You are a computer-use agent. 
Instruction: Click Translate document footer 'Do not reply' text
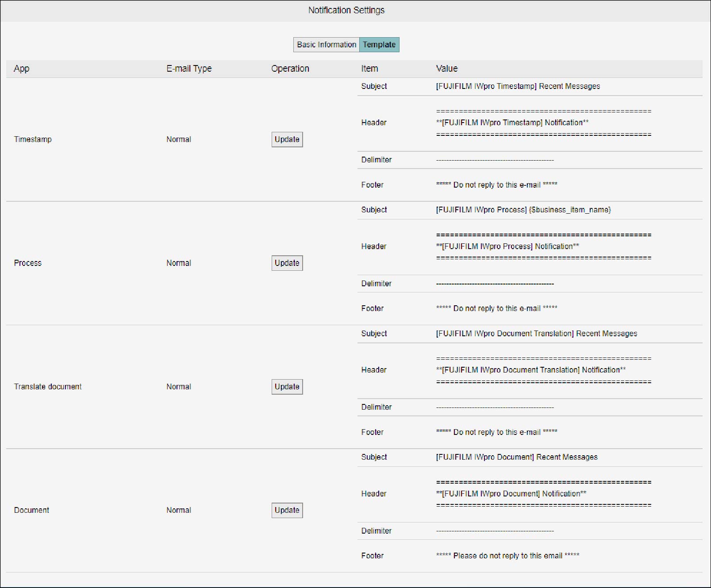click(x=496, y=432)
